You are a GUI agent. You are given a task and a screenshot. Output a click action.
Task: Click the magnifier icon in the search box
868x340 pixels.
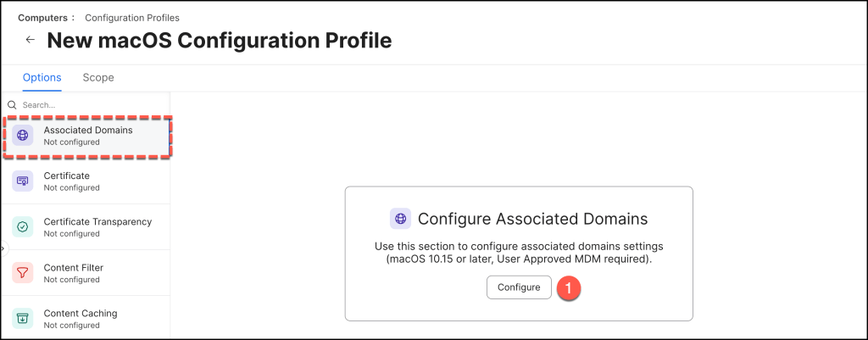pyautogui.click(x=13, y=105)
